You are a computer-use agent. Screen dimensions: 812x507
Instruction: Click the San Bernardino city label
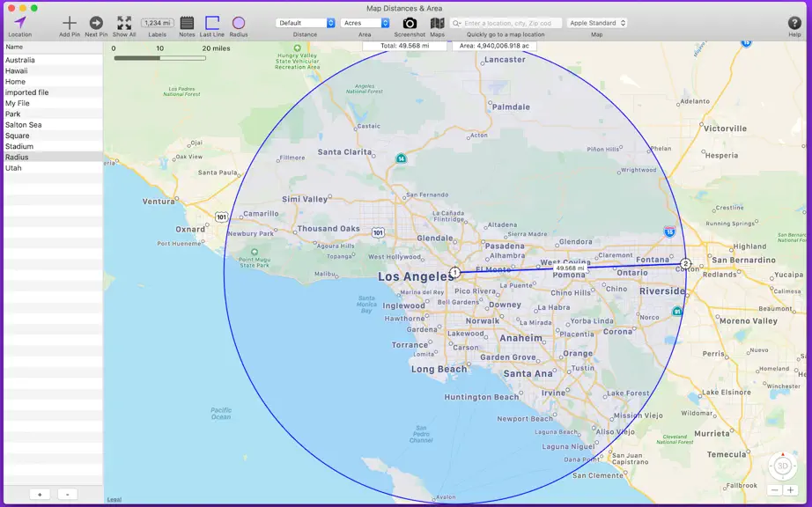(x=743, y=261)
